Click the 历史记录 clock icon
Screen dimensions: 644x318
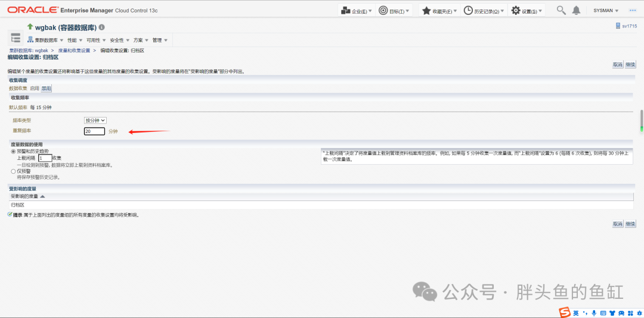(468, 11)
